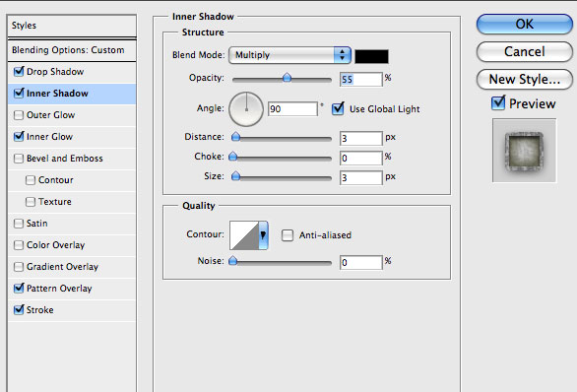The width and height of the screenshot is (577, 392).
Task: Select the Styles list header
Action: (x=72, y=26)
